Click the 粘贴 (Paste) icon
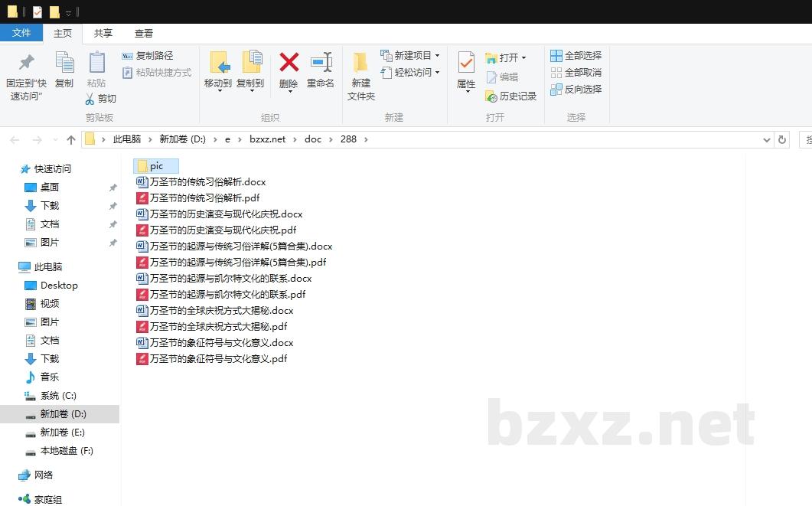The width and height of the screenshot is (812, 506). pyautogui.click(x=96, y=67)
